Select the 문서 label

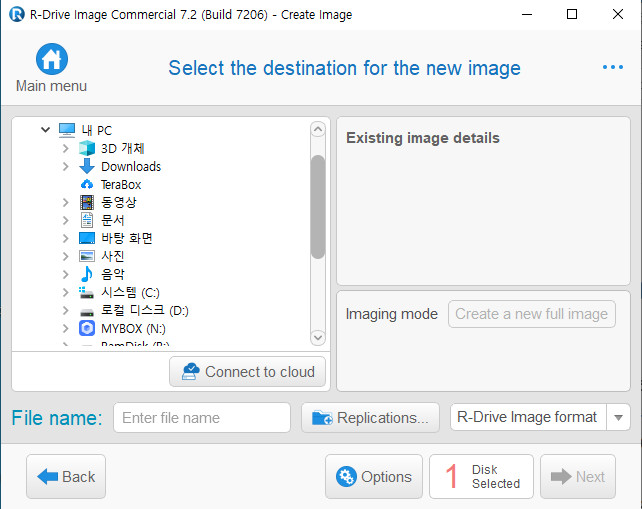pos(113,220)
